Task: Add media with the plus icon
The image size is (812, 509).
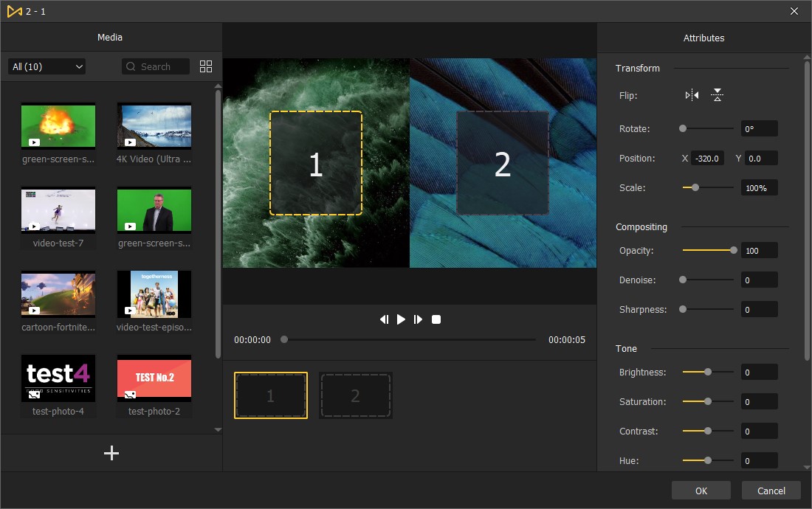Action: click(111, 453)
